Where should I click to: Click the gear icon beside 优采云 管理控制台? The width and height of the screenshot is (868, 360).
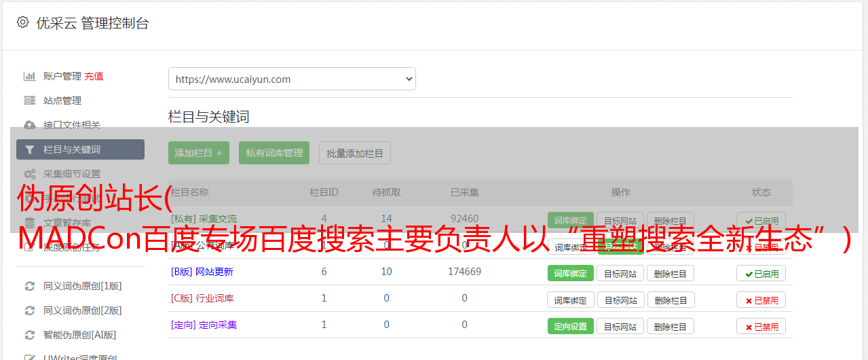(23, 22)
